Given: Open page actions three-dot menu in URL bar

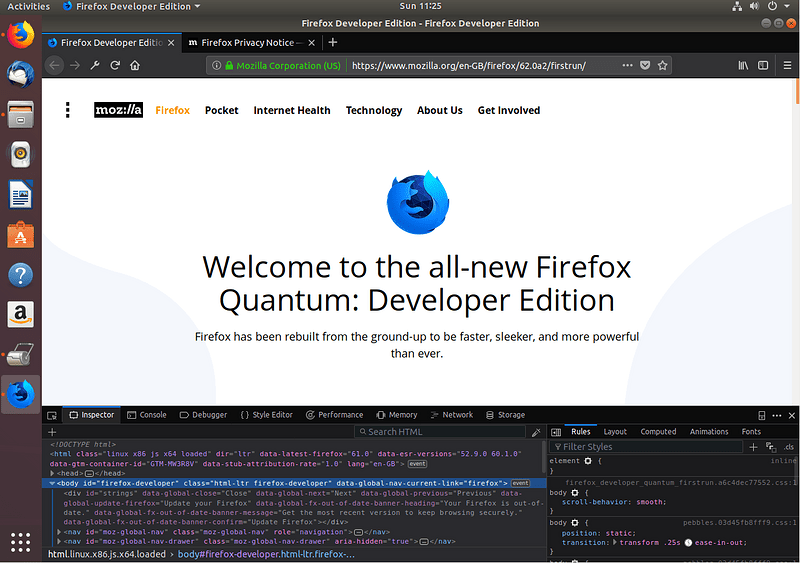Looking at the screenshot, I should click(628, 65).
